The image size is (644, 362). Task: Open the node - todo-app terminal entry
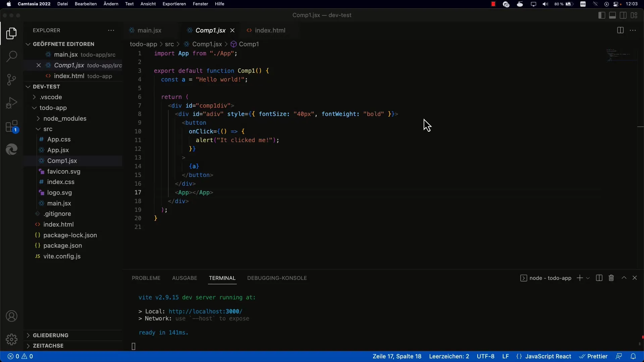[546, 278]
